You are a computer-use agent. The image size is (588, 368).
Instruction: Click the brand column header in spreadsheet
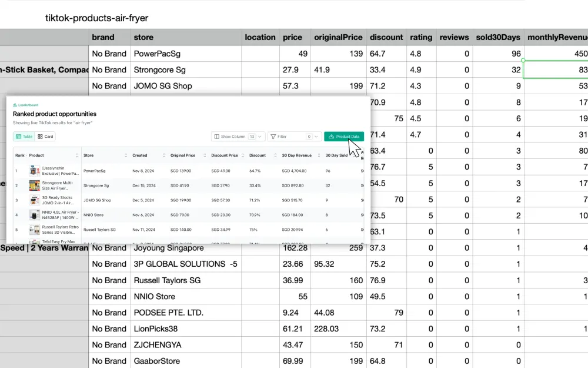[109, 37]
